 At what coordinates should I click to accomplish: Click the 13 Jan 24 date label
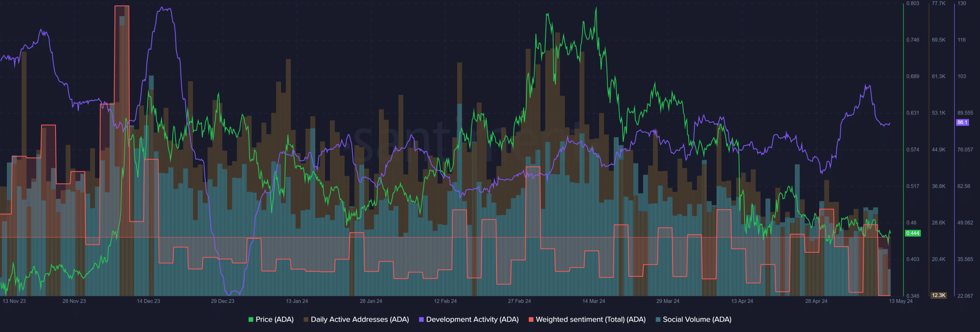297,301
